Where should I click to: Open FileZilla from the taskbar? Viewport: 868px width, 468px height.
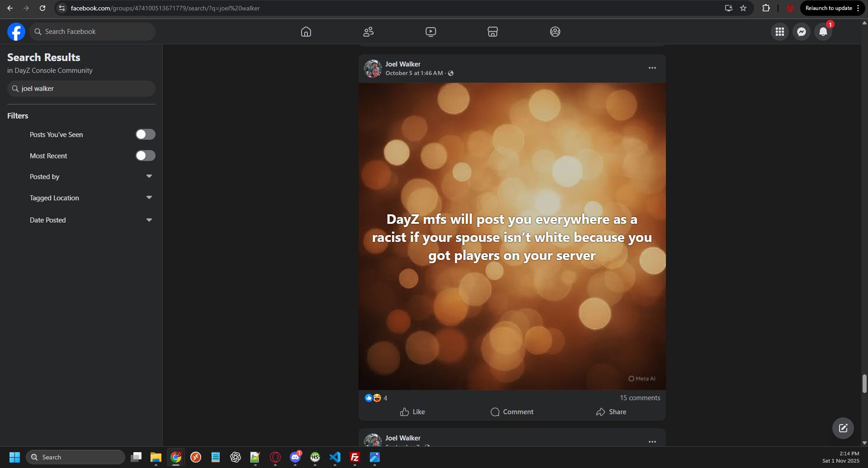pyautogui.click(x=355, y=457)
